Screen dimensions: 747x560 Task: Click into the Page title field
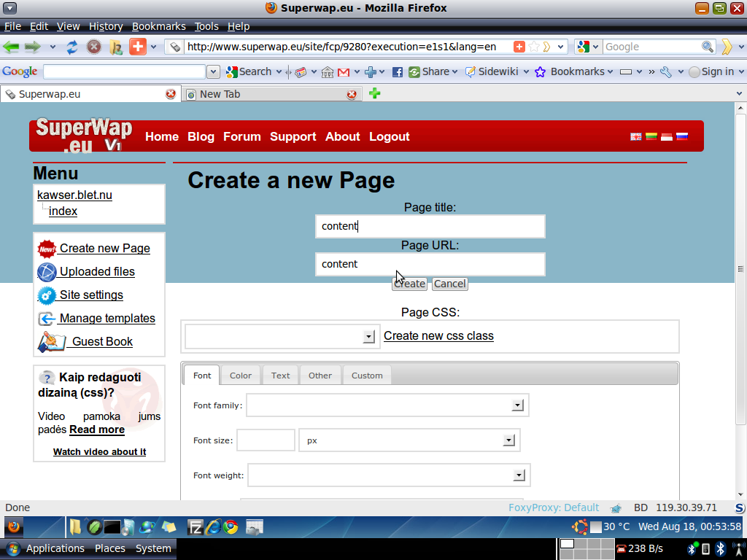coord(430,226)
